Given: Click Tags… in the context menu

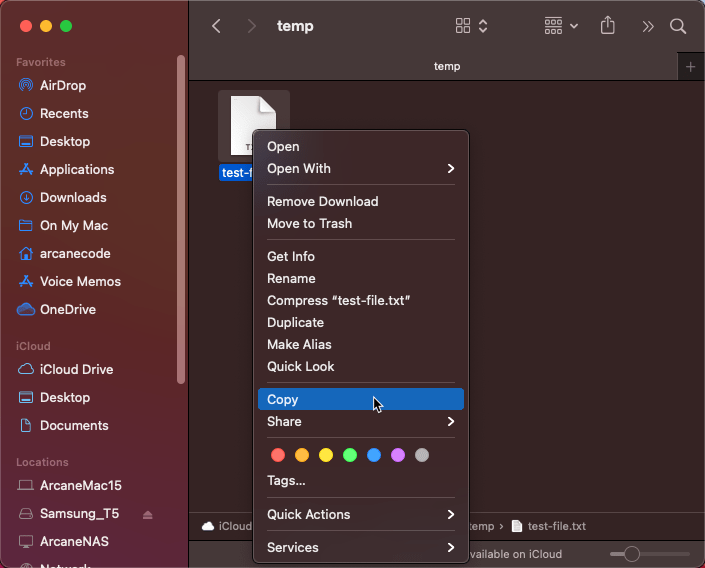Looking at the screenshot, I should tap(286, 480).
